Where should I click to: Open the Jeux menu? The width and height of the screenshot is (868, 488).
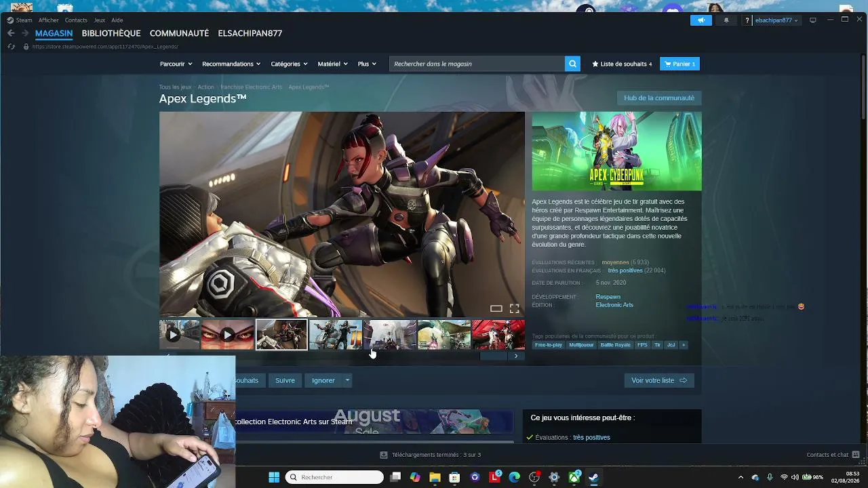tap(100, 20)
